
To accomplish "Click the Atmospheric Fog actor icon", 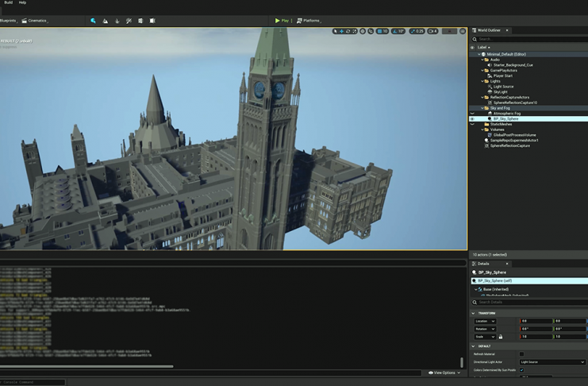I will tap(490, 114).
